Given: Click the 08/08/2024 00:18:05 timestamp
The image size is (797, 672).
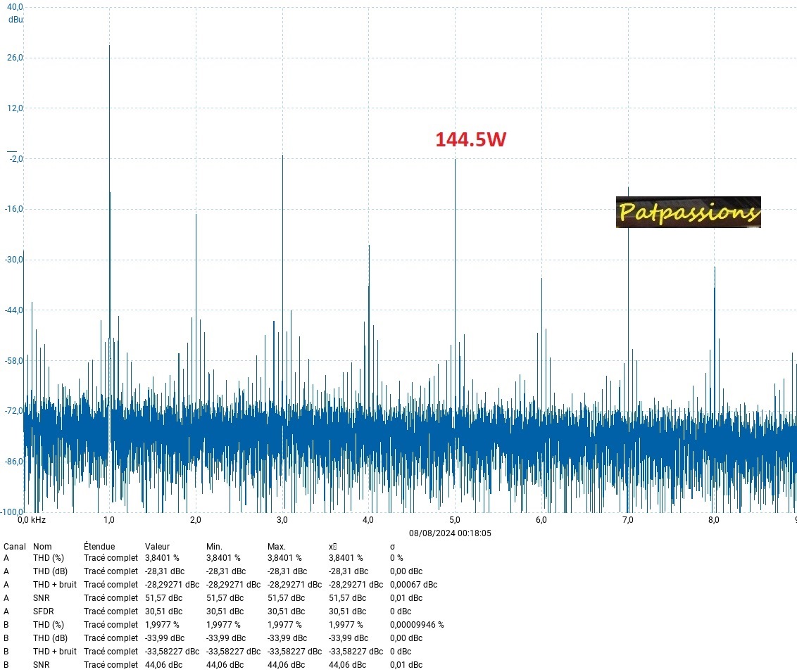Looking at the screenshot, I should [450, 533].
